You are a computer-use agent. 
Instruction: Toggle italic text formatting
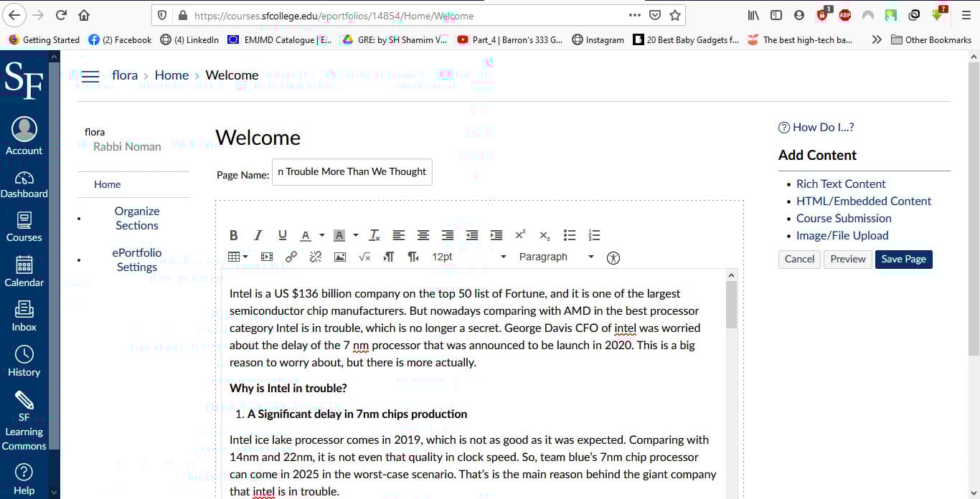tap(258, 235)
